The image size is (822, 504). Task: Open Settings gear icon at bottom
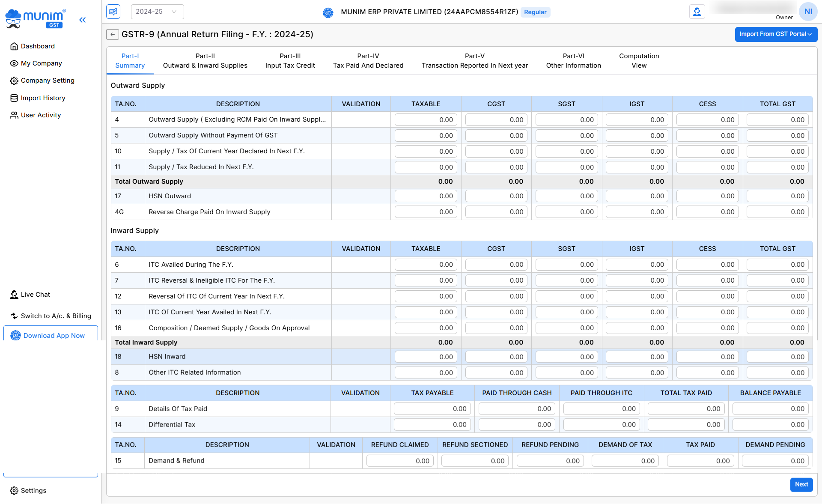[14, 491]
